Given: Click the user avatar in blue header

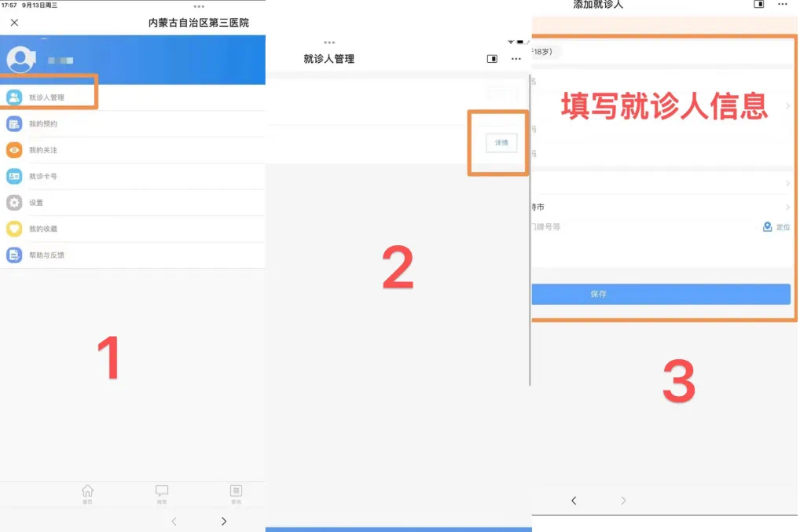Looking at the screenshot, I should tap(20, 59).
